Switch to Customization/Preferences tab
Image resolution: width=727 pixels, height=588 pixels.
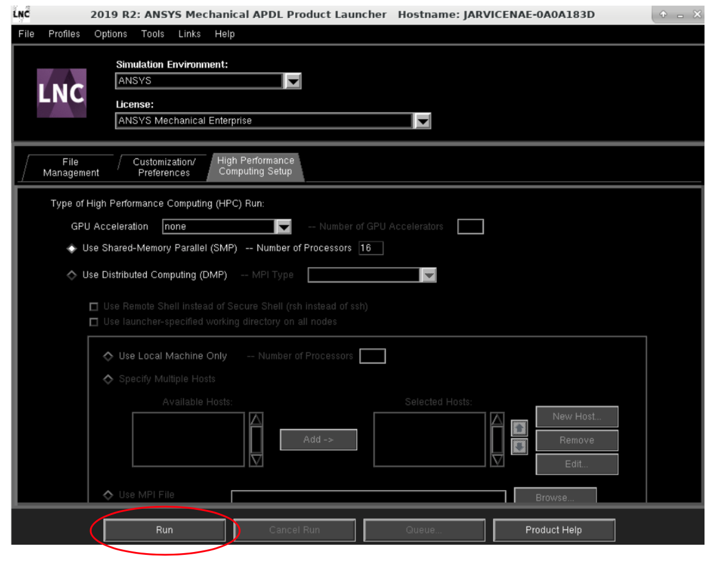tap(164, 168)
